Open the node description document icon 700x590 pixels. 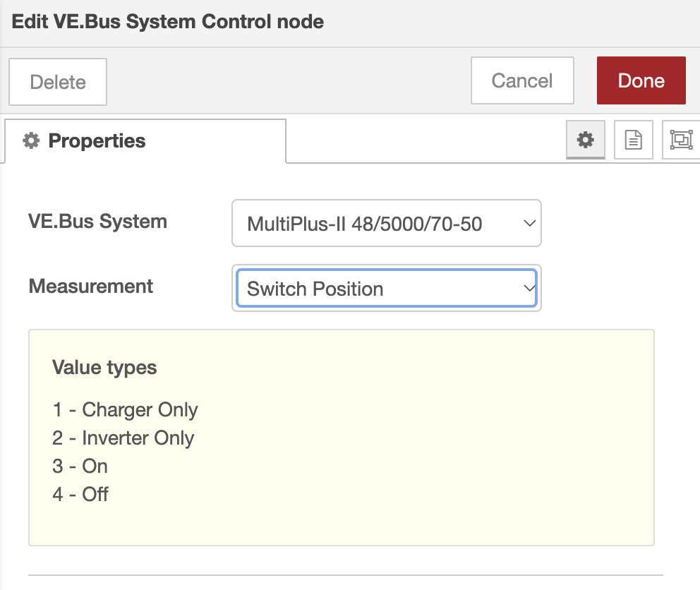click(x=634, y=140)
